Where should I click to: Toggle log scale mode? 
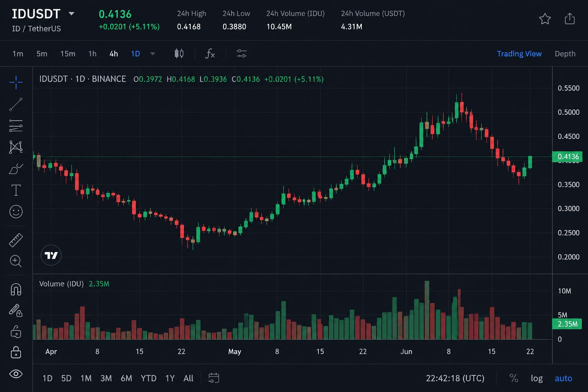[537, 378]
